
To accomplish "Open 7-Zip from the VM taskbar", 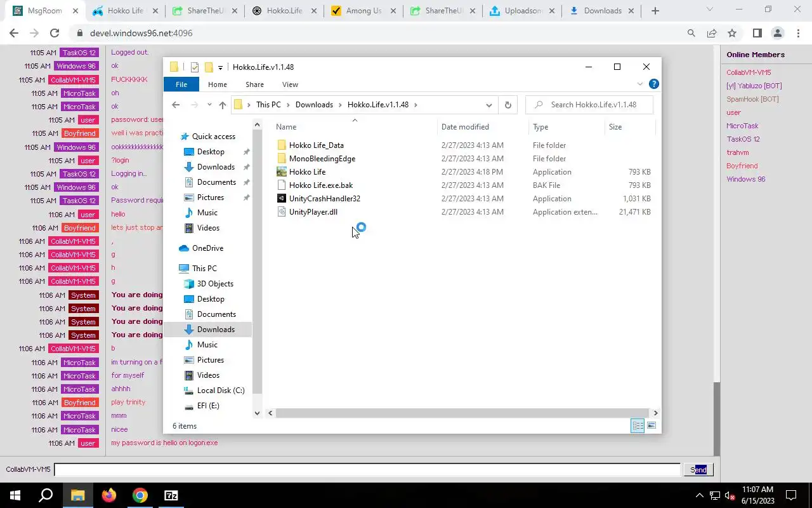I will (x=171, y=495).
